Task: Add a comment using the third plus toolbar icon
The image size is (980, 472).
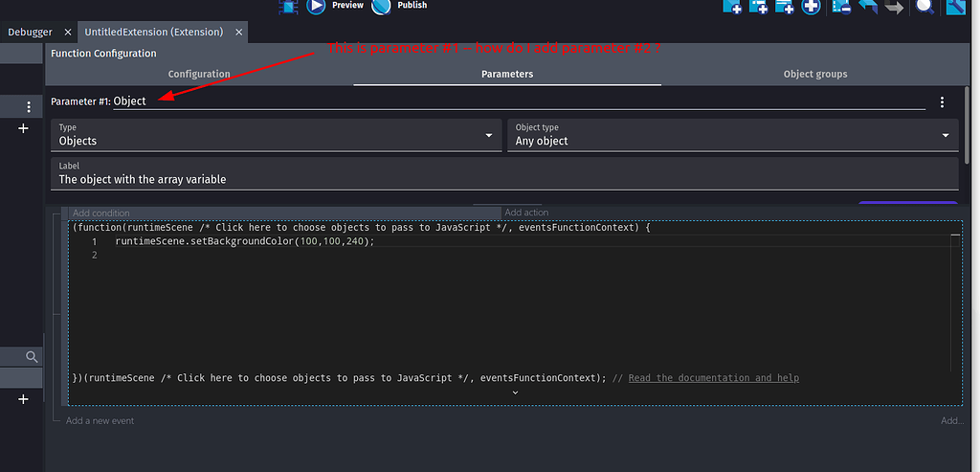Action: (785, 7)
